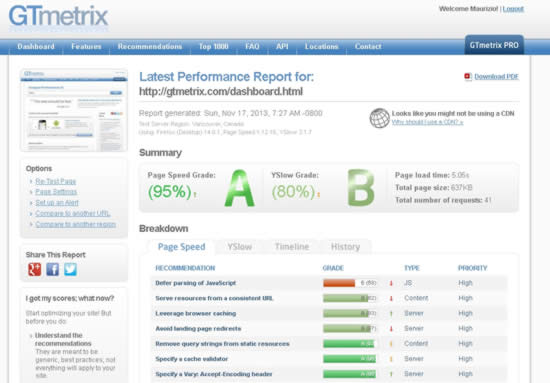
Task: Open the GTmetrix PRO tab
Action: coord(494,45)
